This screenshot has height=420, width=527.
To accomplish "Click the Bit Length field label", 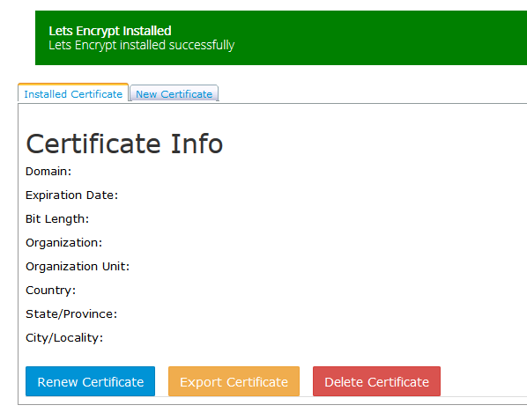I will click(x=57, y=219).
